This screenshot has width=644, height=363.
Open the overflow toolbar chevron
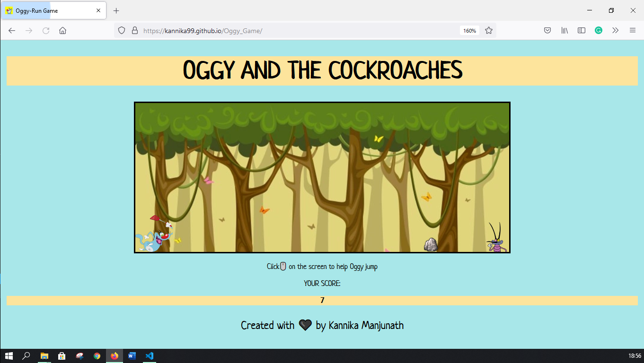pos(615,30)
